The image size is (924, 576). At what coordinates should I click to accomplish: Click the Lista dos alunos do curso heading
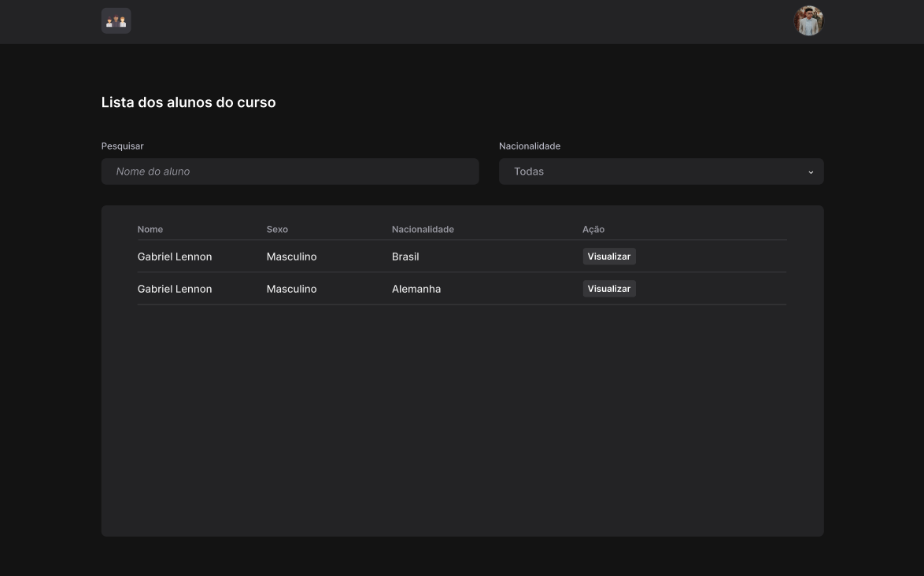click(188, 102)
